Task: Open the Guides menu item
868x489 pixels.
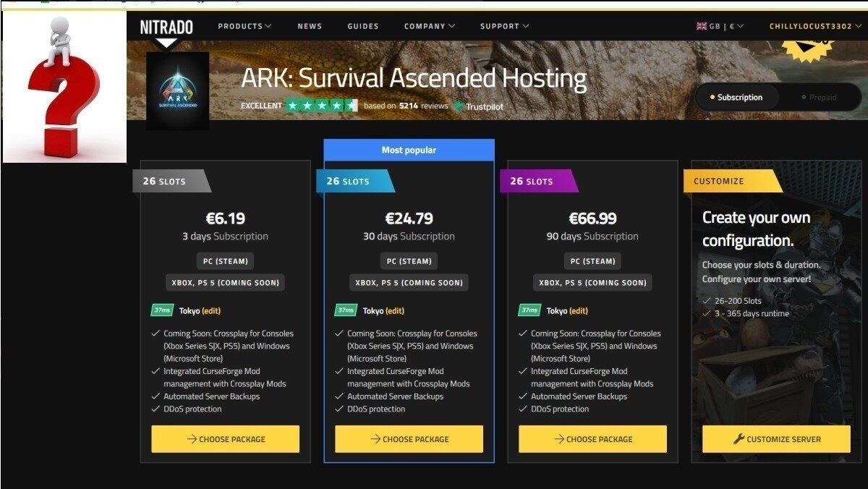Action: 362,26
